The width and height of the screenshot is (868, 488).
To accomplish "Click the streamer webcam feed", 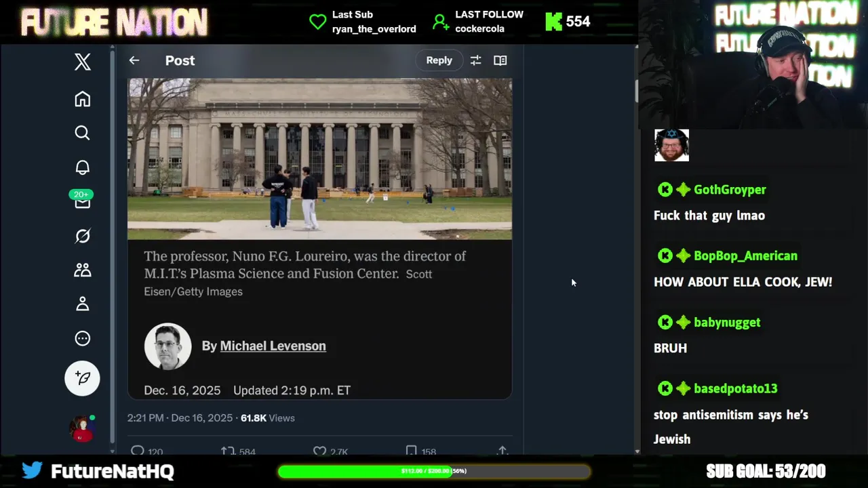I will click(x=753, y=64).
